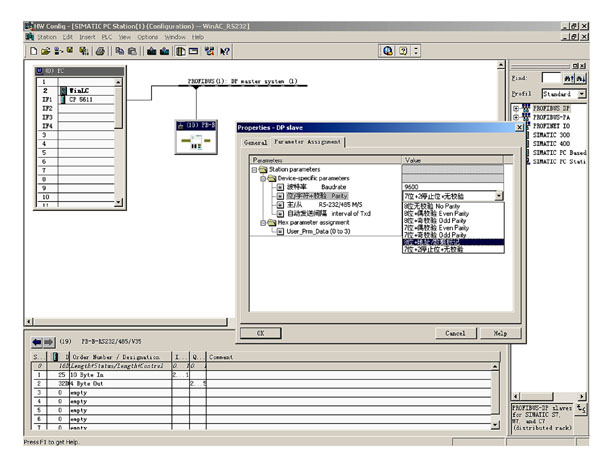Click the Upload to PG icon
Viewport: 611px width, 472px height.
pyautogui.click(x=164, y=51)
